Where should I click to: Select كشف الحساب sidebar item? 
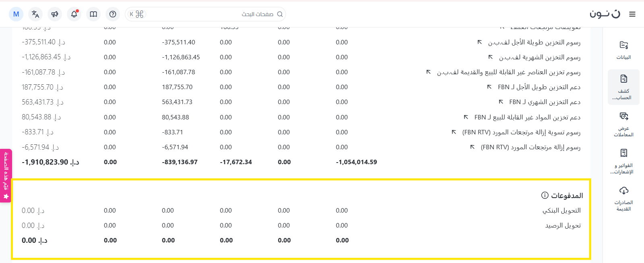tap(623, 87)
